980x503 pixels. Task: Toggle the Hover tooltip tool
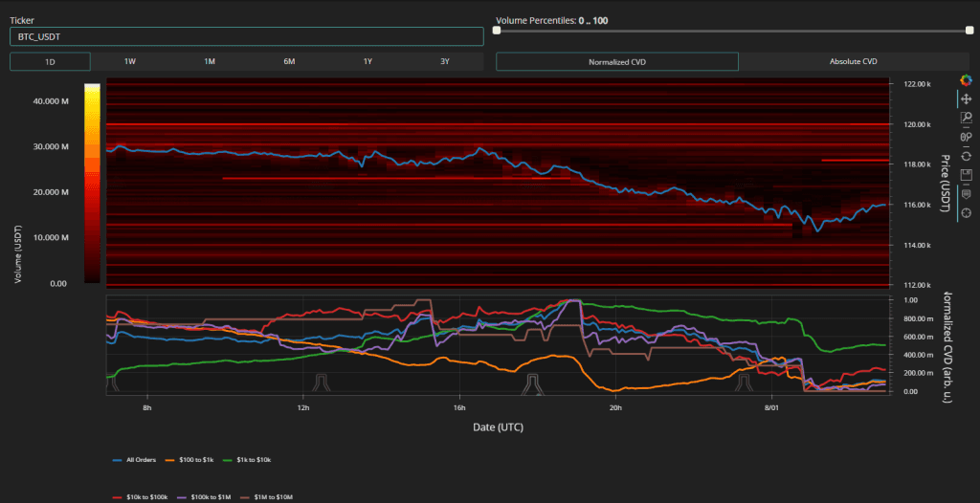pos(967,194)
